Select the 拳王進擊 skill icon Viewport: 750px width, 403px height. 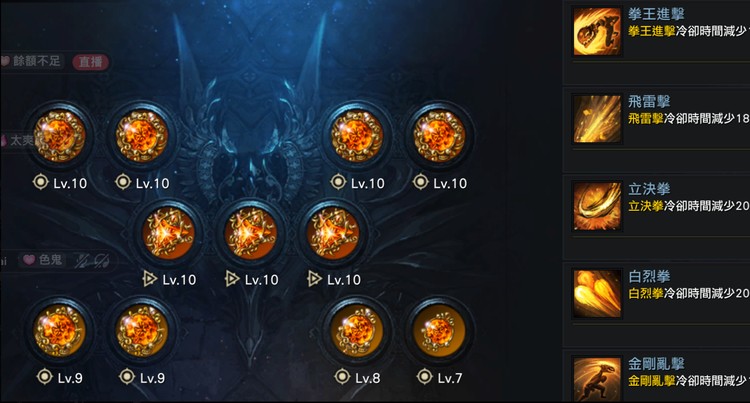(x=596, y=31)
